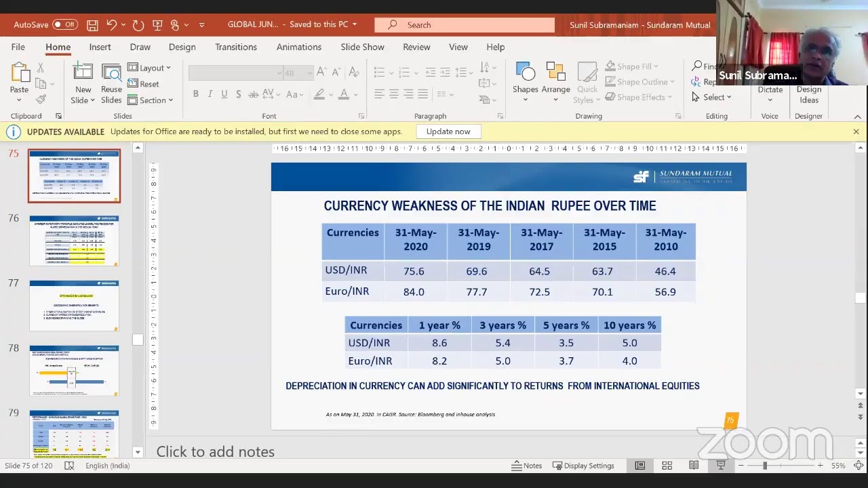Open the font size 48 dropdown
The height and width of the screenshot is (488, 868).
(298, 73)
